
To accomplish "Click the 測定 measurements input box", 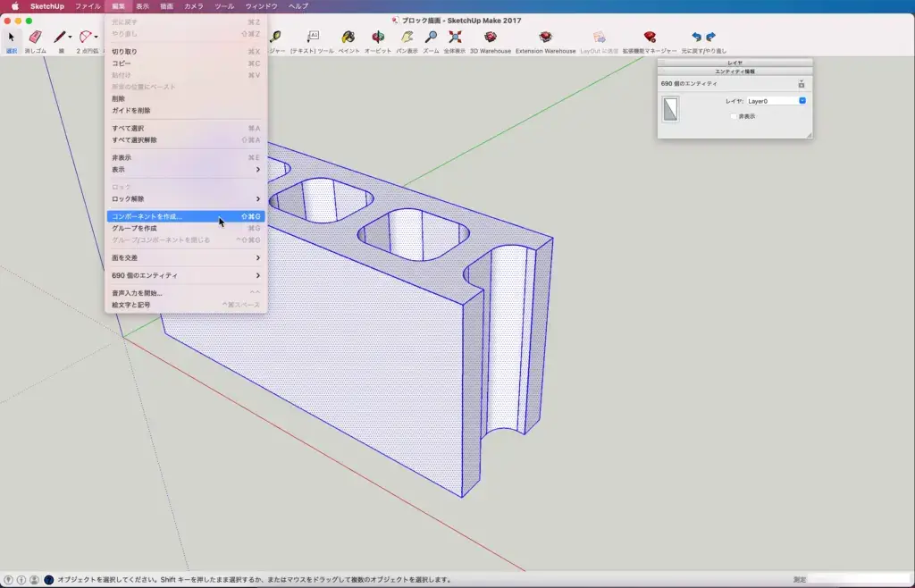I will click(x=859, y=580).
